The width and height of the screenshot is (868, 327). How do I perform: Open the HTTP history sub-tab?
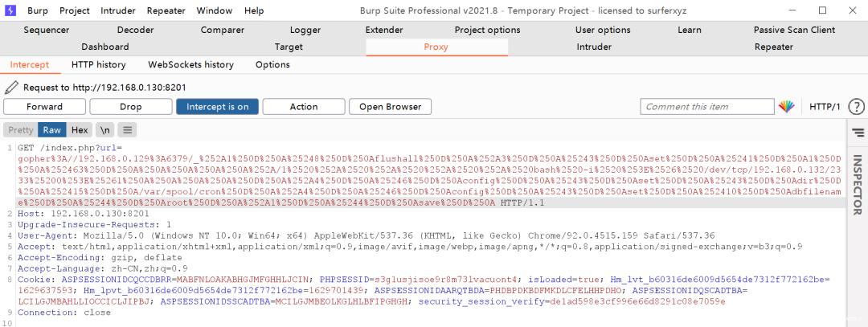coord(99,65)
